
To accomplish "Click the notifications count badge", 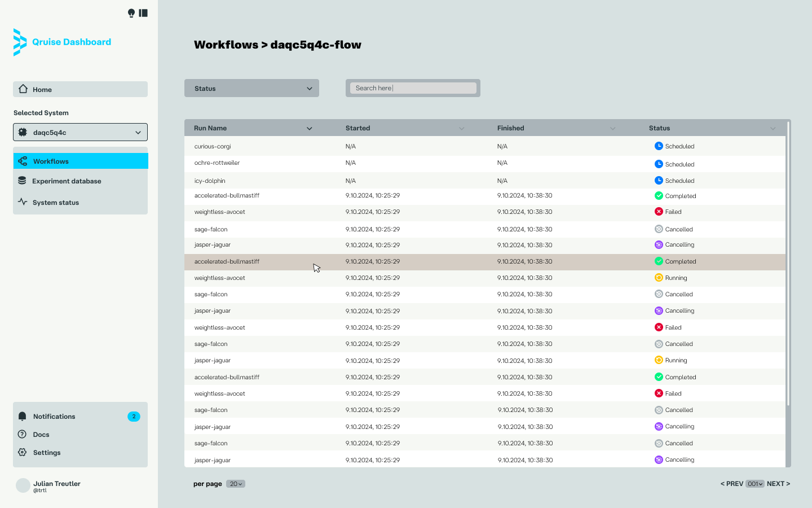I will (134, 417).
